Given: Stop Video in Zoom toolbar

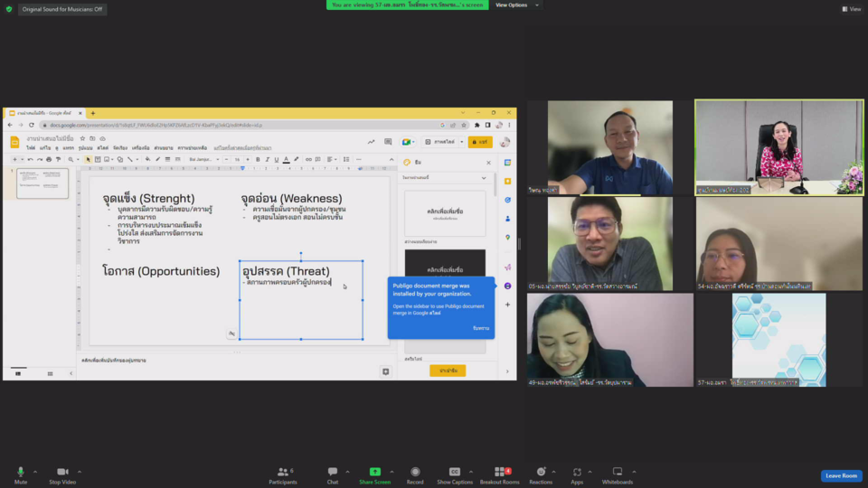Looking at the screenshot, I should click(x=61, y=473).
